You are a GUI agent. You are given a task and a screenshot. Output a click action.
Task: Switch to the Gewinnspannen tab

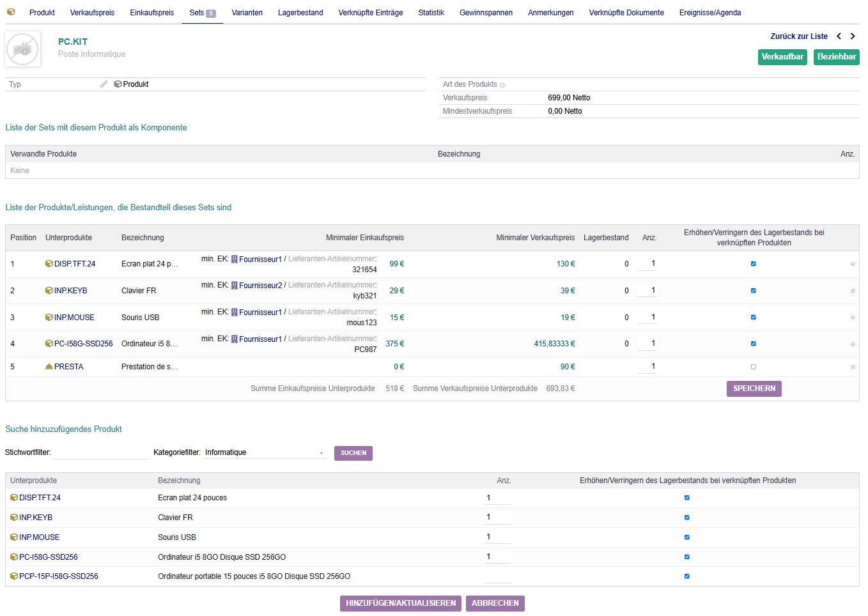(486, 13)
